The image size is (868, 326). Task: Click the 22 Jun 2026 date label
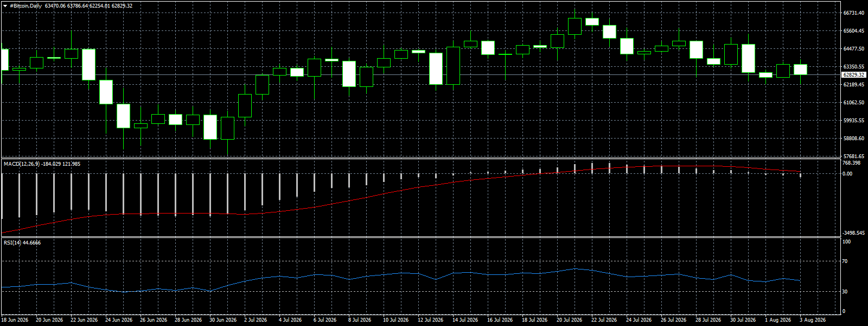click(84, 320)
